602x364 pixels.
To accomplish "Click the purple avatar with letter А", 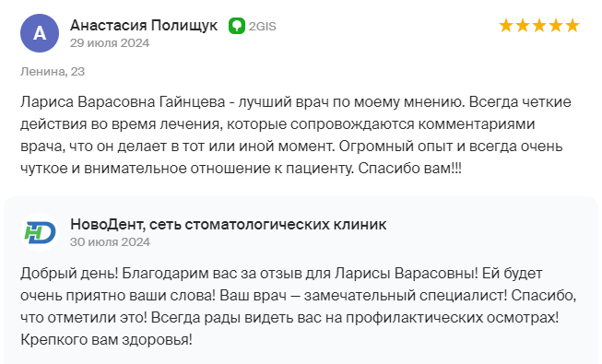I will point(40,33).
